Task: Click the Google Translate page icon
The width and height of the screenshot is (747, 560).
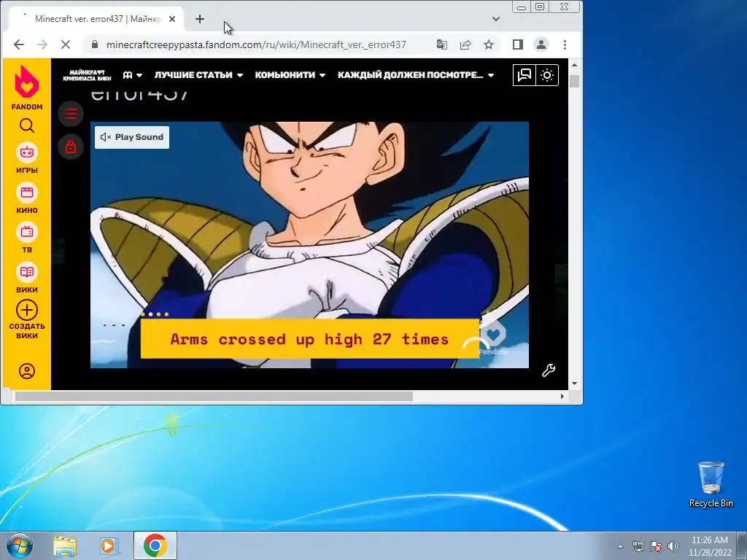Action: coord(441,44)
